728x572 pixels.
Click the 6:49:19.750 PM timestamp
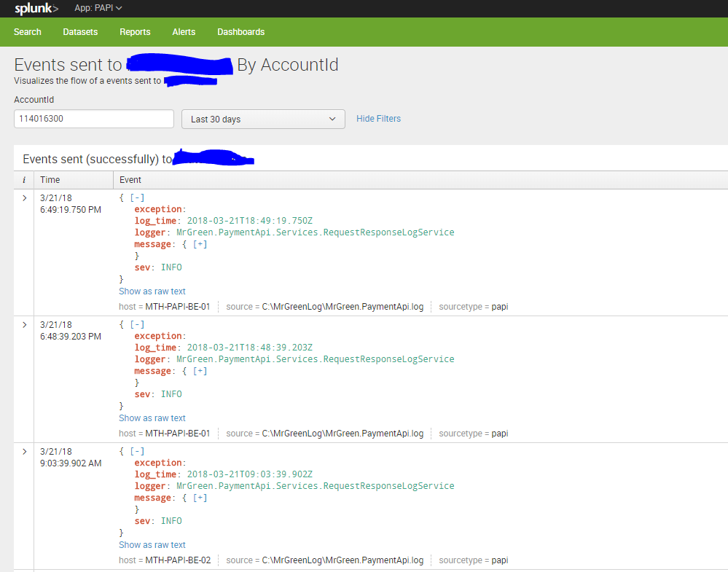[71, 210]
